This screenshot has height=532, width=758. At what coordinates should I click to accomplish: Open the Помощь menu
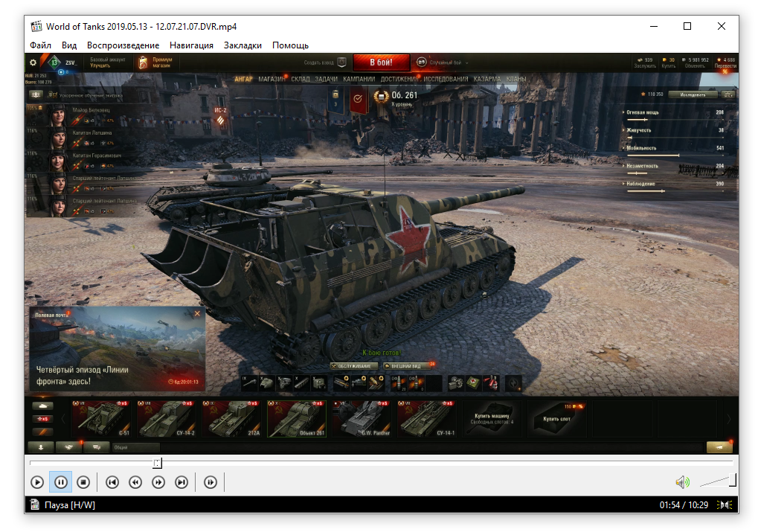(290, 45)
